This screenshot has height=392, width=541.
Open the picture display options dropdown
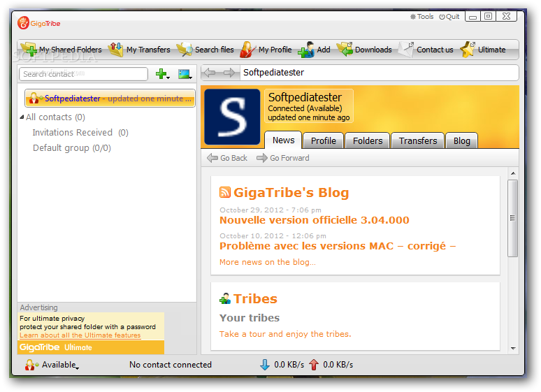pyautogui.click(x=185, y=74)
